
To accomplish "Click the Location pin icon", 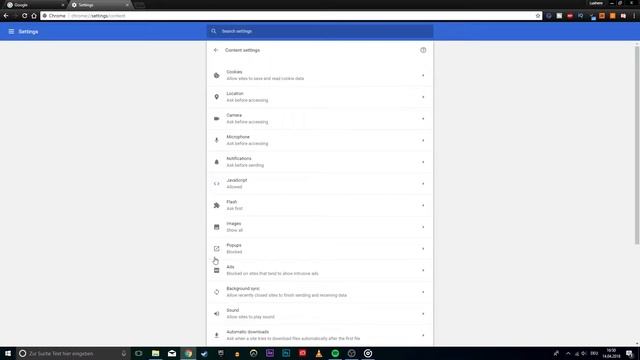I will pyautogui.click(x=217, y=97).
